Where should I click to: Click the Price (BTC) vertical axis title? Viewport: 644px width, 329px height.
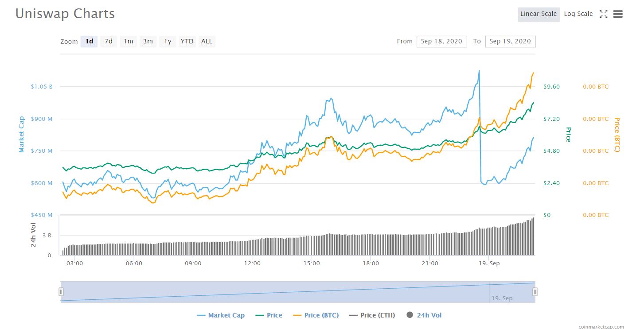coord(617,135)
